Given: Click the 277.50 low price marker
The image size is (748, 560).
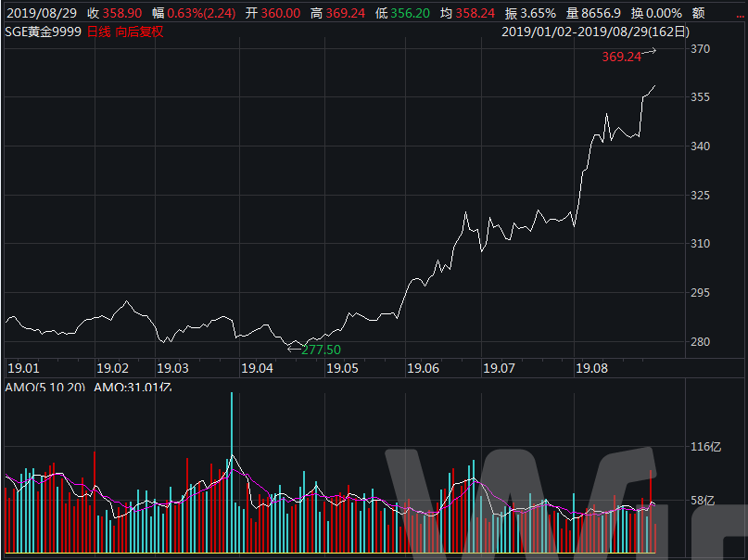Looking at the screenshot, I should tap(321, 350).
